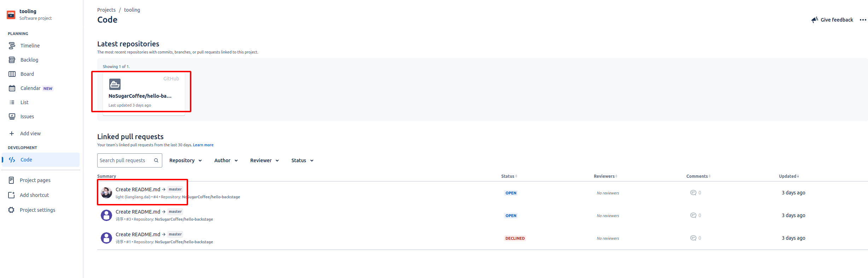This screenshot has width=868, height=278.
Task: Sort by the Comments column header
Action: tap(698, 176)
